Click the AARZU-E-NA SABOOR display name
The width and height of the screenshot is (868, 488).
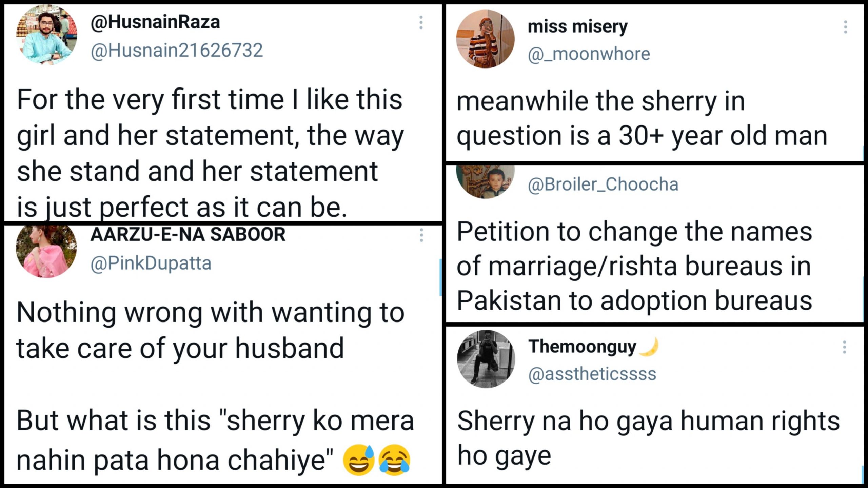[188, 234]
